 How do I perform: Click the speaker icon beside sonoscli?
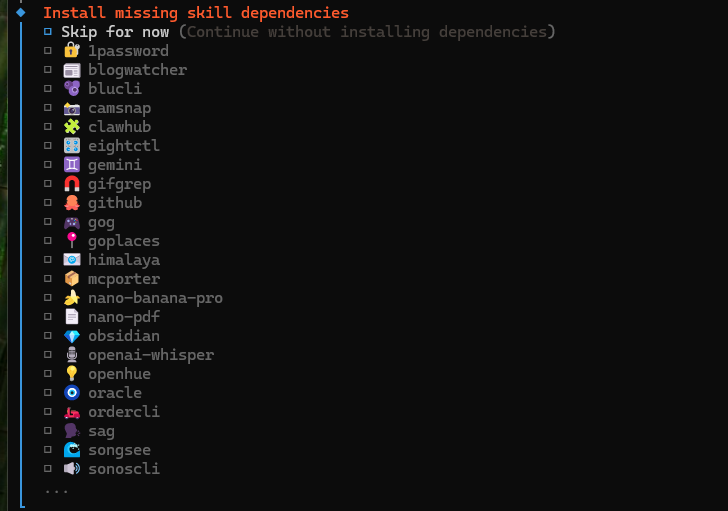click(71, 469)
